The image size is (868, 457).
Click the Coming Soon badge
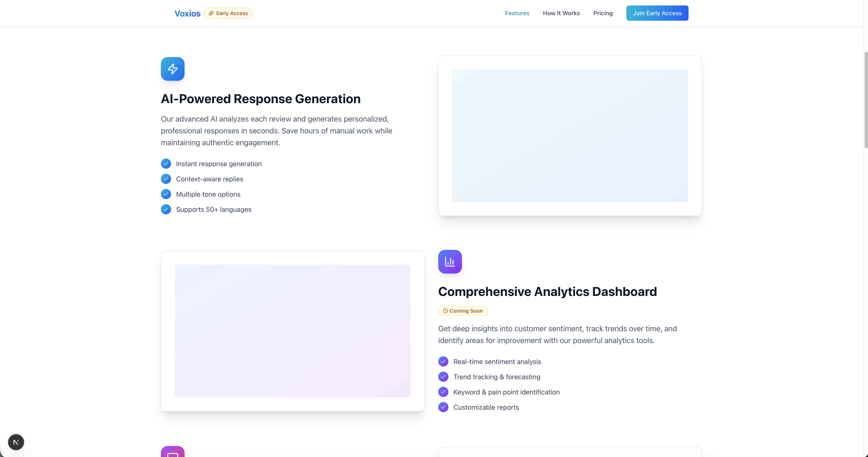[x=463, y=311]
